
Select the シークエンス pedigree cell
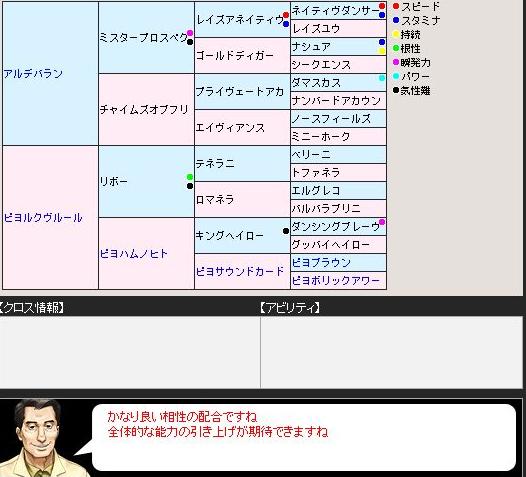click(x=338, y=65)
